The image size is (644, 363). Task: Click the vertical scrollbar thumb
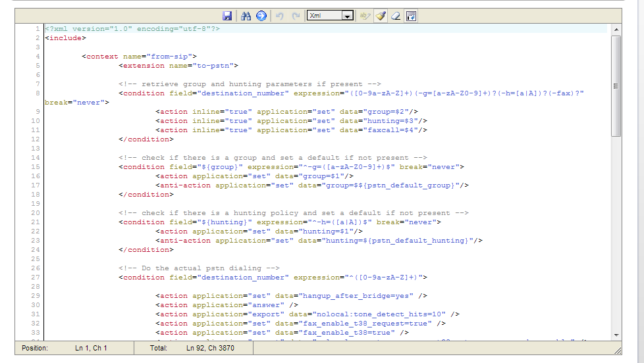(616, 85)
